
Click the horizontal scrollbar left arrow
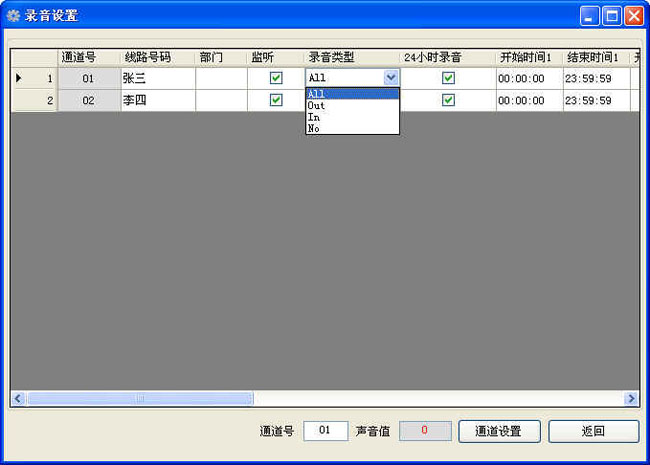coord(18,398)
